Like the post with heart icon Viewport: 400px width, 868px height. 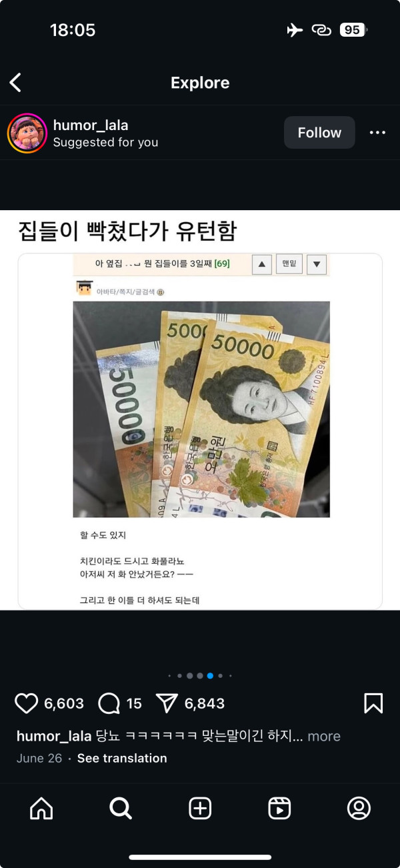point(27,703)
